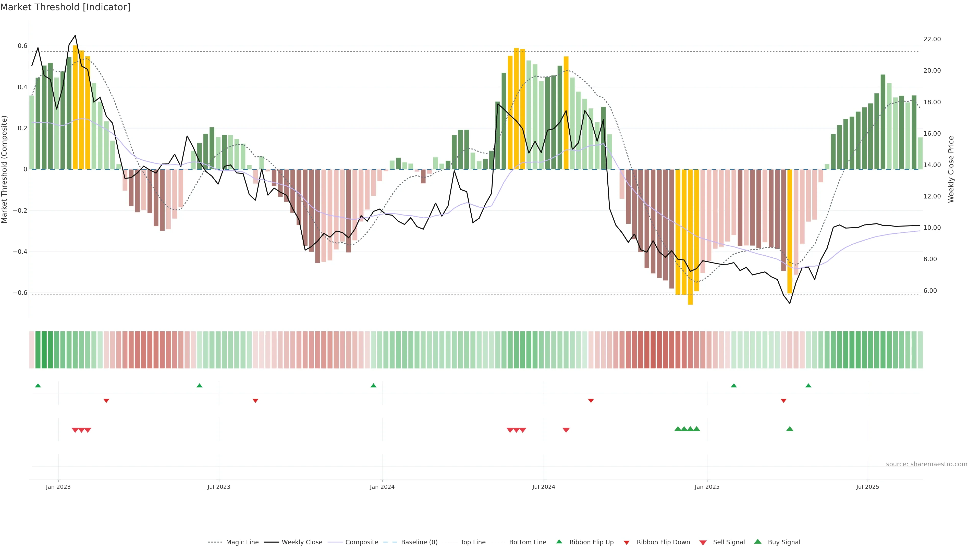The image size is (980, 551).
Task: Click the Ribbon Flip Up marker just before Jan 2024
Action: click(373, 386)
